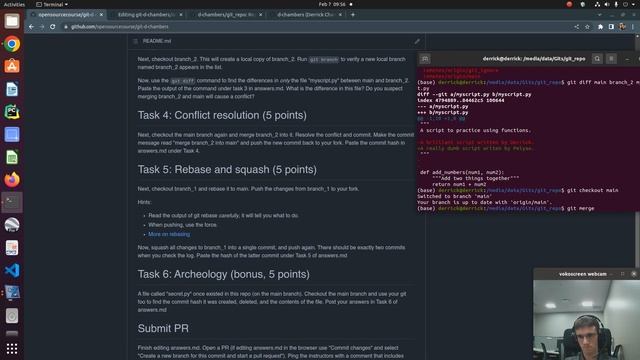Click Task 4: Conflict resolution heading
640x360 pixels.
click(222, 115)
